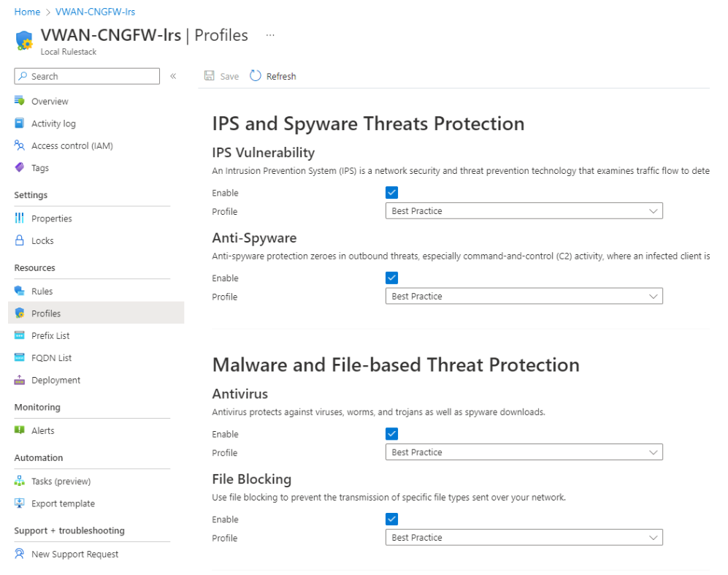Open the IPS Vulnerability Profile dropdown
Image resolution: width=728 pixels, height=575 pixels.
tap(524, 211)
